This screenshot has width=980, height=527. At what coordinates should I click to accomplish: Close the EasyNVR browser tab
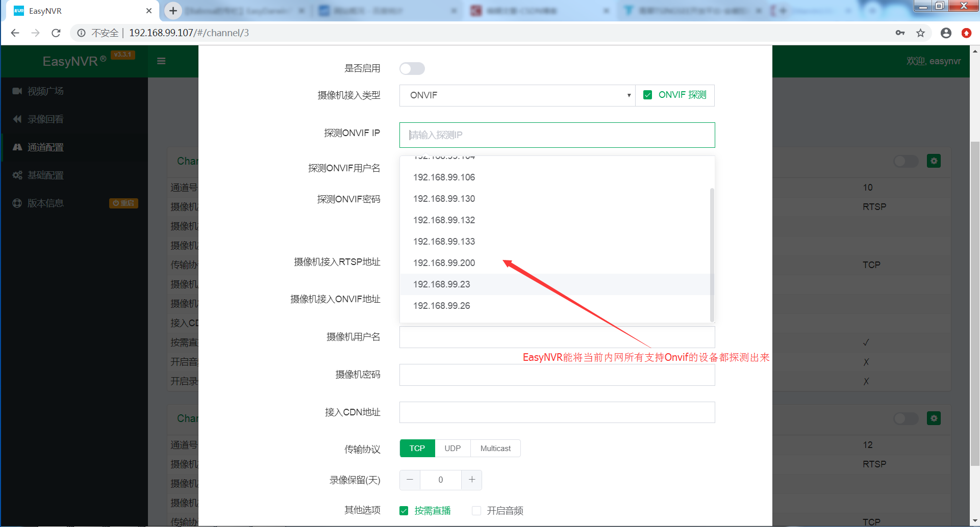[x=149, y=11]
